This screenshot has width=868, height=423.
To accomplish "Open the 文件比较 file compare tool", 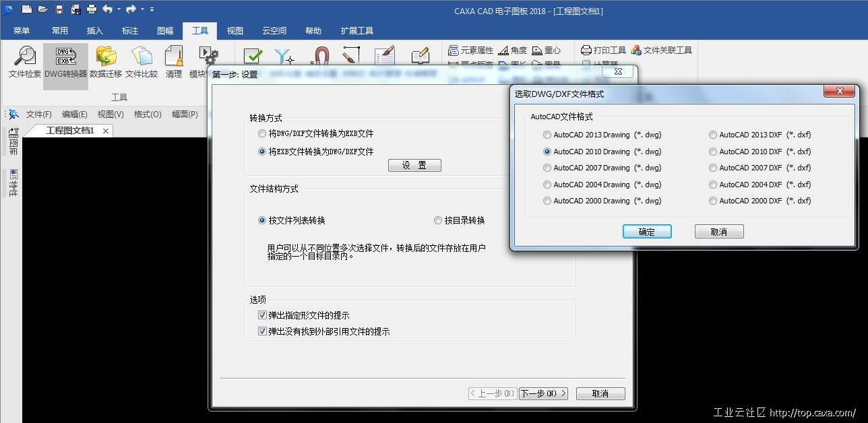I will coord(142,63).
